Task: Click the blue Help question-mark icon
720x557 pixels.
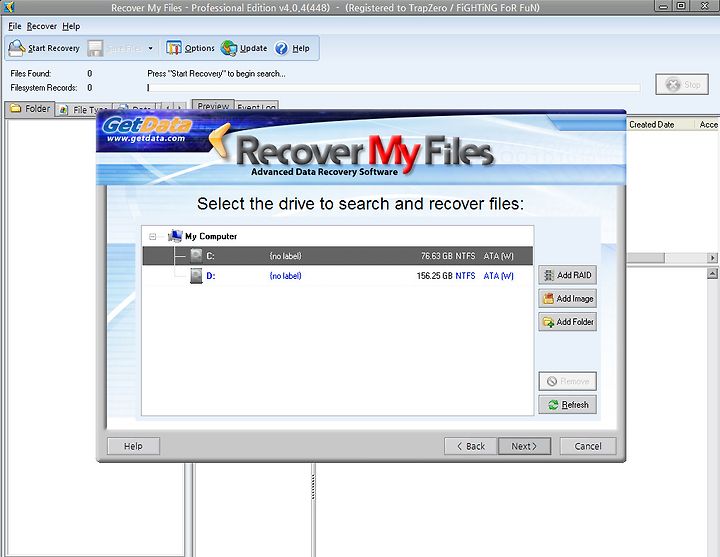Action: (281, 48)
